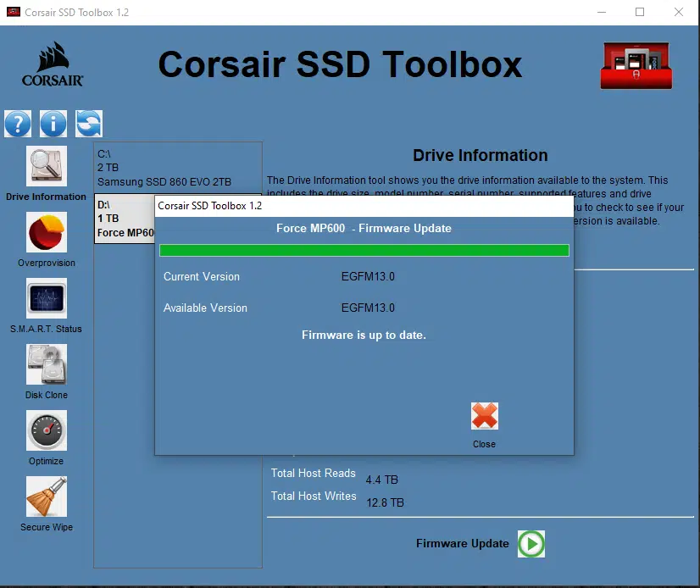
Task: Maximize the Corsair SSD Toolbox window
Action: click(640, 12)
